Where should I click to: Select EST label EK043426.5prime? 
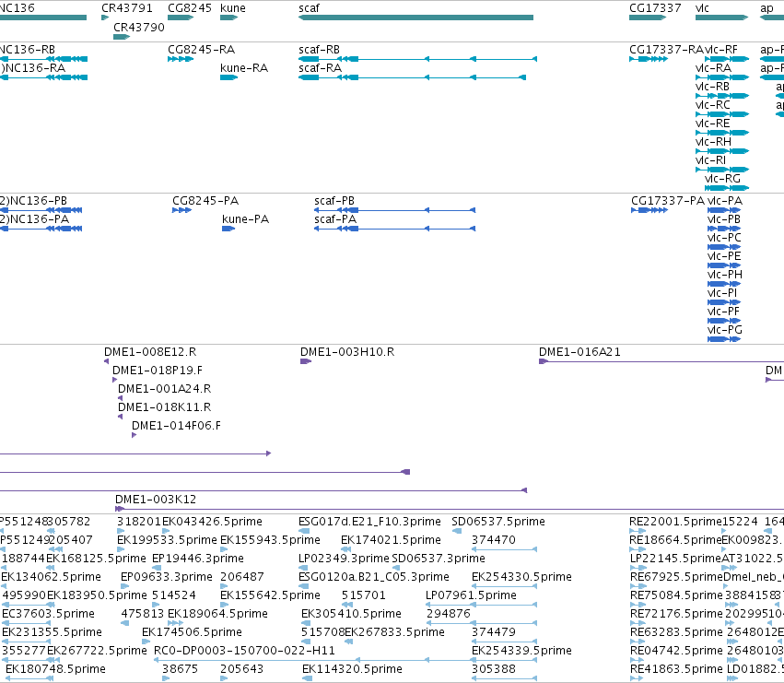click(x=212, y=522)
